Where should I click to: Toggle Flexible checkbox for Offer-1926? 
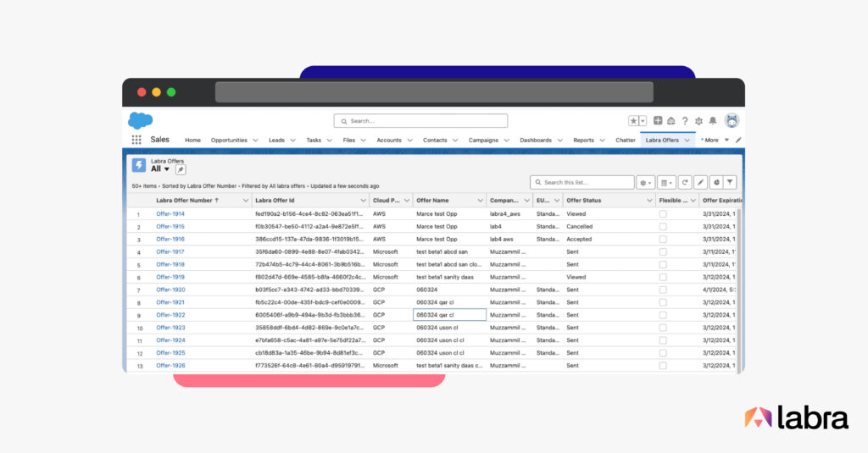point(663,366)
